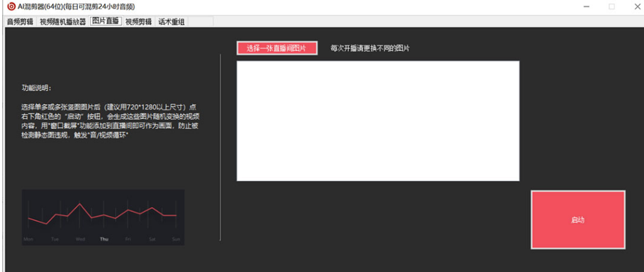
Task: Click the weekly line chart thumbnail
Action: pos(103,217)
